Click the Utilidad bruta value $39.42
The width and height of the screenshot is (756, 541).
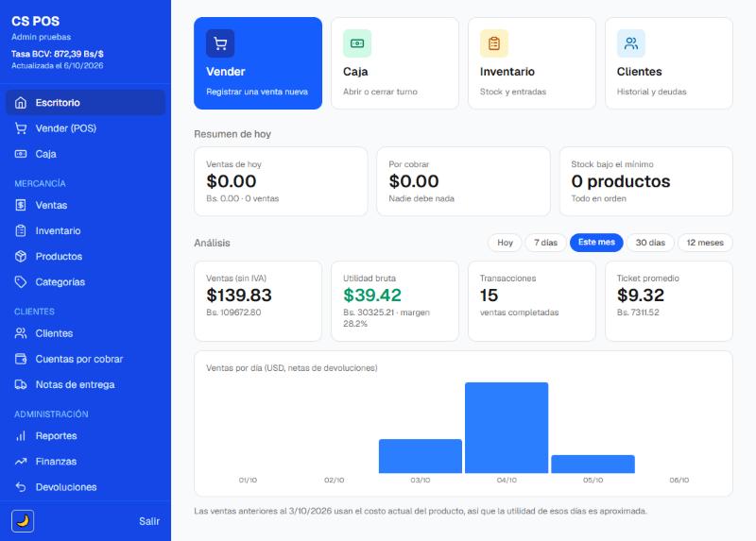[372, 296]
